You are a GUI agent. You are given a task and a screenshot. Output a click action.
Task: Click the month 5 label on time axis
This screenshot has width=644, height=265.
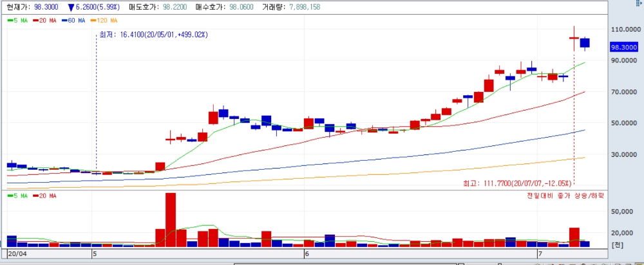pyautogui.click(x=95, y=254)
